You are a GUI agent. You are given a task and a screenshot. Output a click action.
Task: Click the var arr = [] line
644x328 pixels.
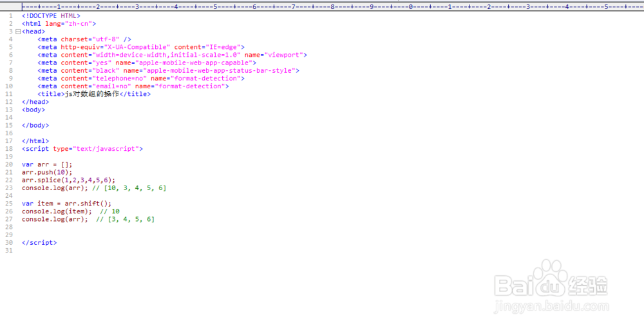coord(47,164)
